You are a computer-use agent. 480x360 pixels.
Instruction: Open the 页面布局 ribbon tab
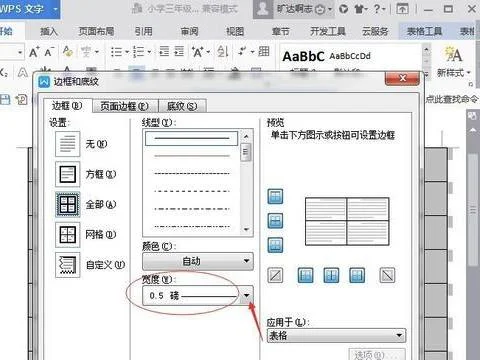pyautogui.click(x=96, y=31)
